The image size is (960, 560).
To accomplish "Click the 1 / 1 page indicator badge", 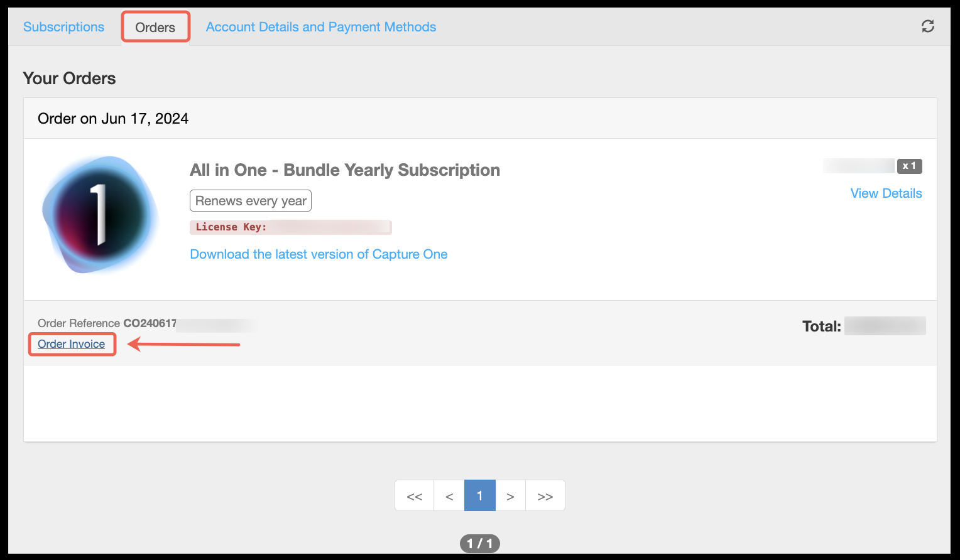I will pyautogui.click(x=480, y=544).
